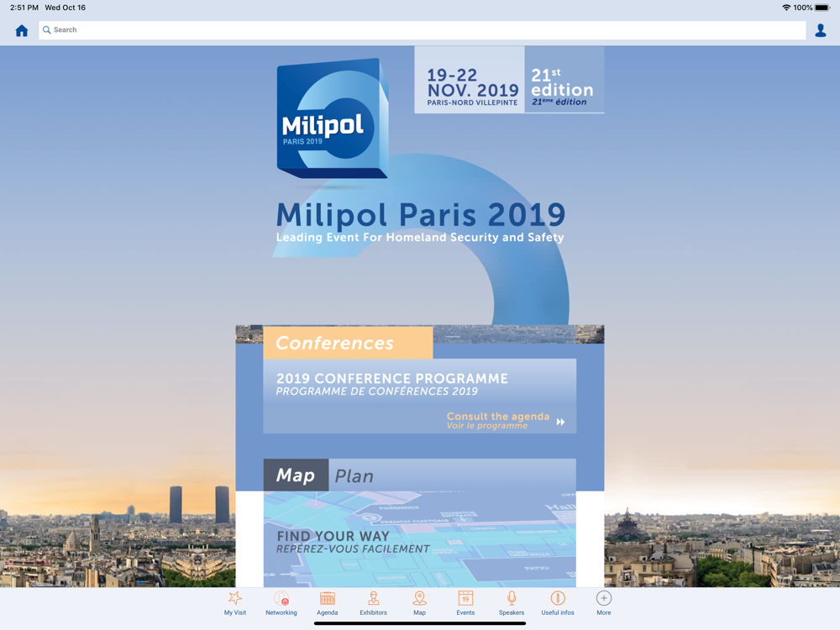The height and width of the screenshot is (630, 840).
Task: Open My Visit star icon
Action: [x=235, y=598]
